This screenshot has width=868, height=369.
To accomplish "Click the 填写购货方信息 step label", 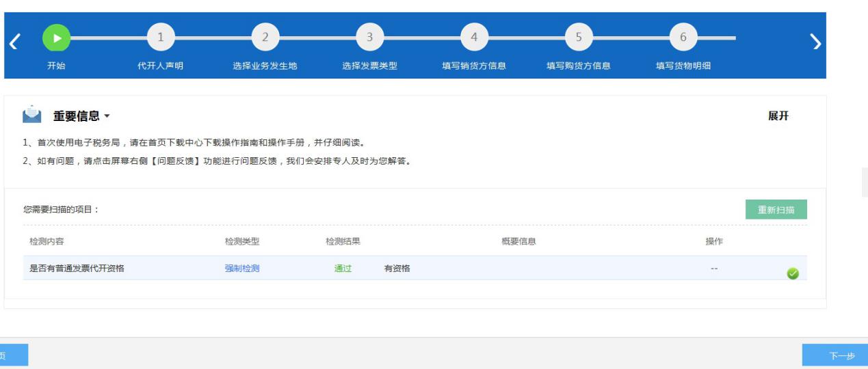I will pyautogui.click(x=579, y=66).
